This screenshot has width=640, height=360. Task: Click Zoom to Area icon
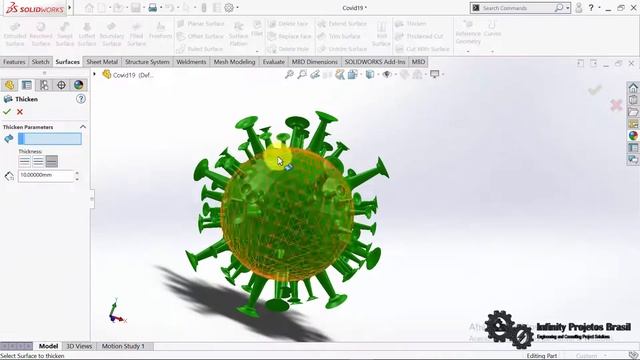click(302, 74)
